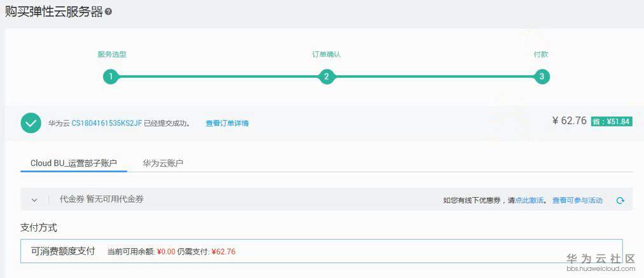Select 可消费额度支付 payment method
Image resolution: width=644 pixels, height=278 pixels.
coord(63,251)
